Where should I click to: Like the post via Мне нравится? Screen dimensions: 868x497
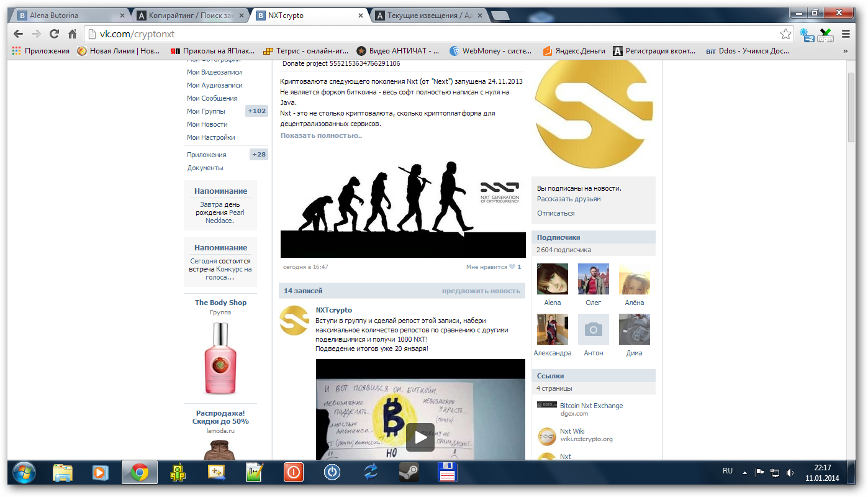(494, 267)
